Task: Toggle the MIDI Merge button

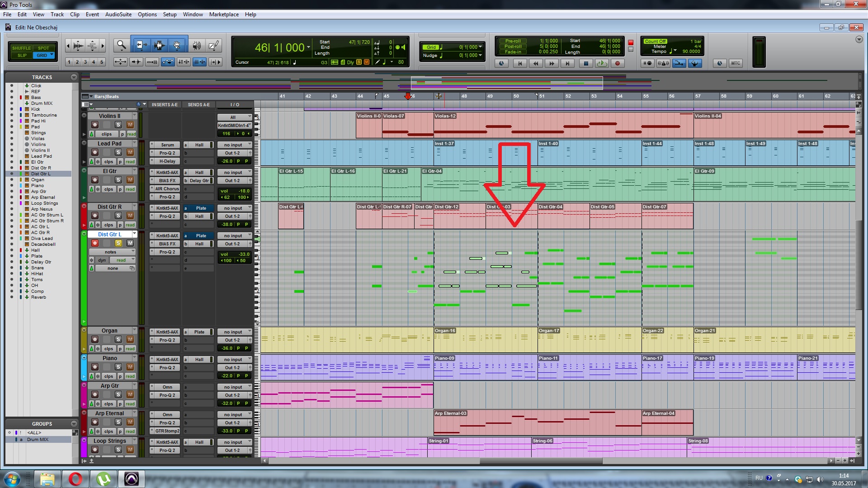Action: (x=679, y=63)
